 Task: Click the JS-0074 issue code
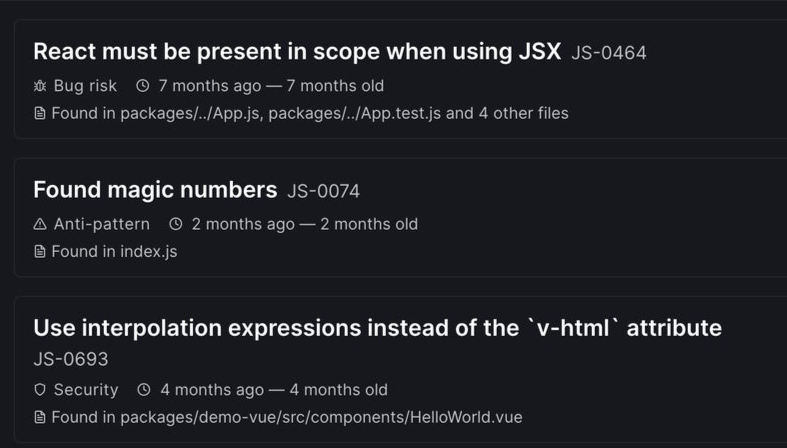[323, 191]
